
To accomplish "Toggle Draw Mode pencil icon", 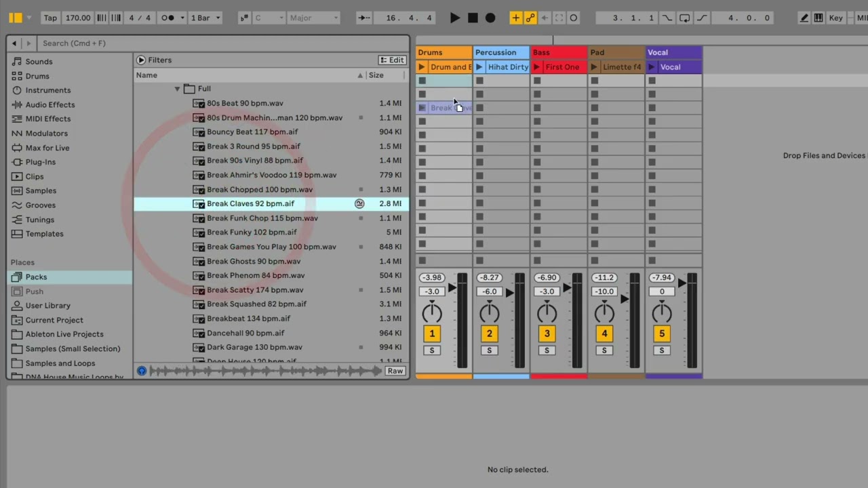I will [x=804, y=18].
